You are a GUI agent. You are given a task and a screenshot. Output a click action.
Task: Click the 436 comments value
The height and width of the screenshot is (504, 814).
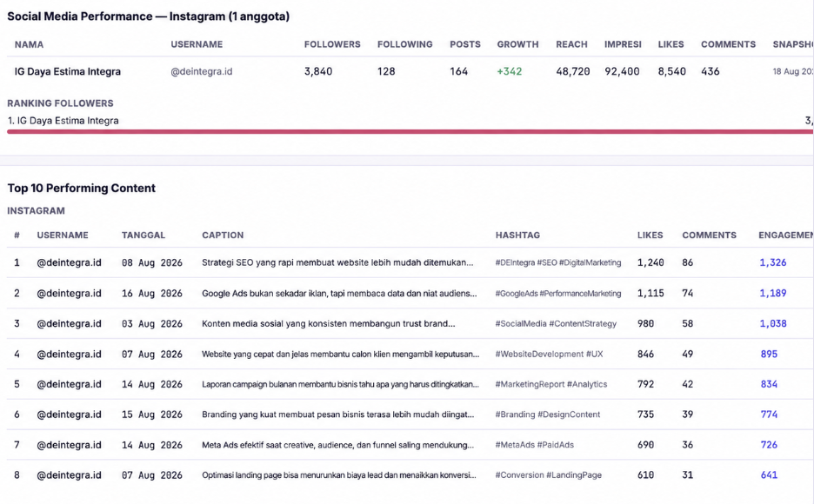(x=711, y=71)
